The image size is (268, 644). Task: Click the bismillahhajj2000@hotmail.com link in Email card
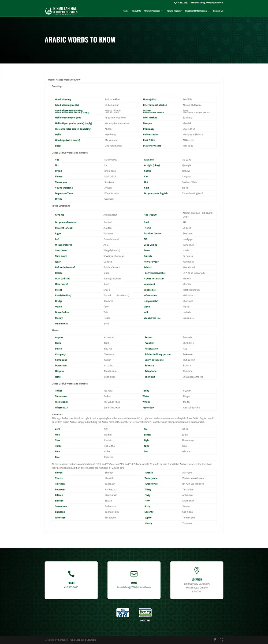[134, 587]
